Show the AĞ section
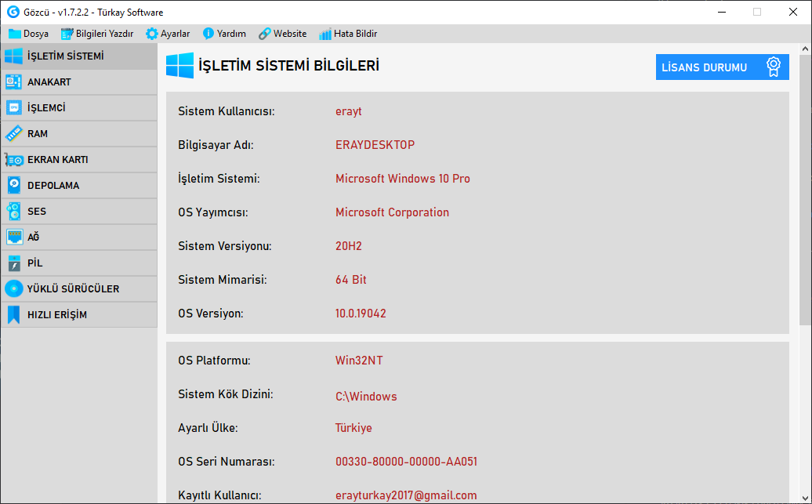The width and height of the screenshot is (812, 504). (78, 237)
